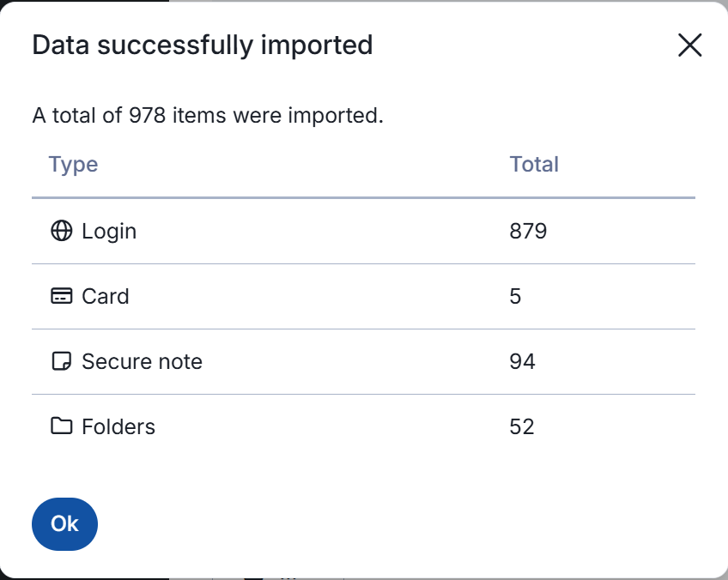Click the Total column header
This screenshot has height=580, width=728.
[534, 164]
